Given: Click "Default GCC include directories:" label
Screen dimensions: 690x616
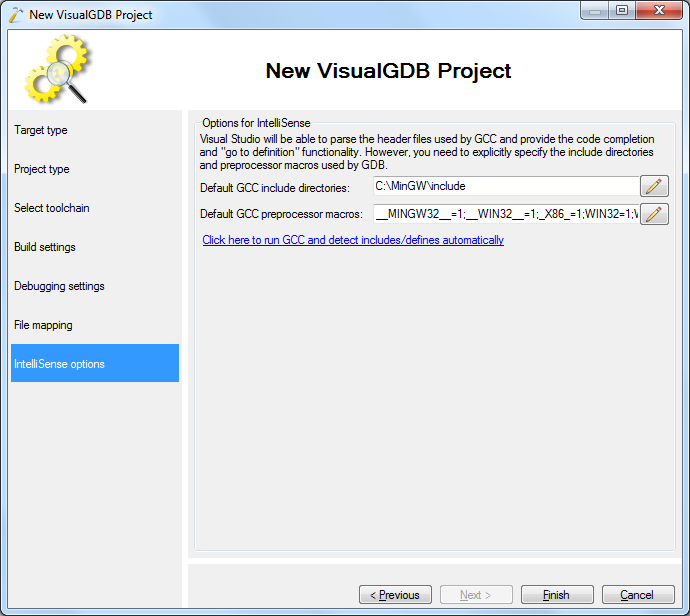Looking at the screenshot, I should pos(275,188).
